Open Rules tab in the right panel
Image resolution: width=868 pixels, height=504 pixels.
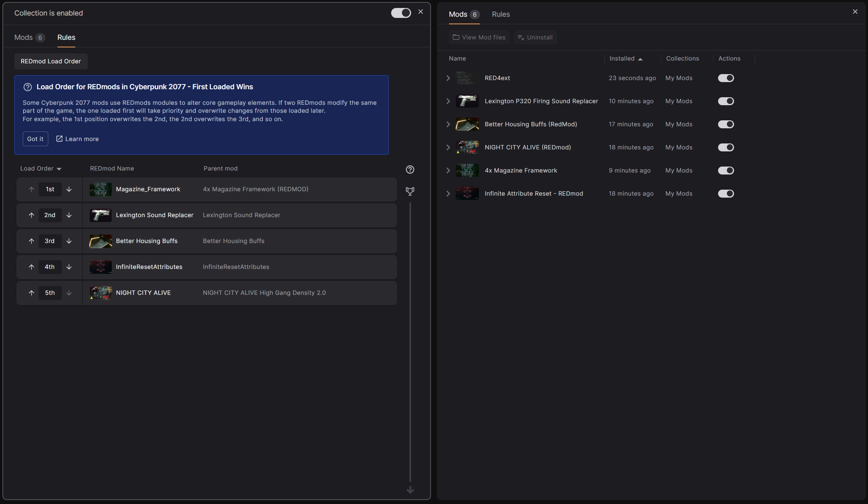tap(501, 14)
